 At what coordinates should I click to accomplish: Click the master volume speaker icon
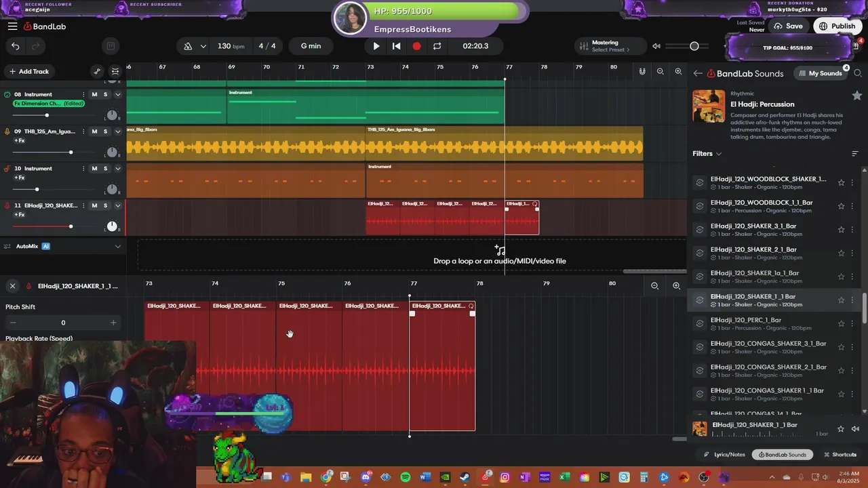(x=656, y=46)
